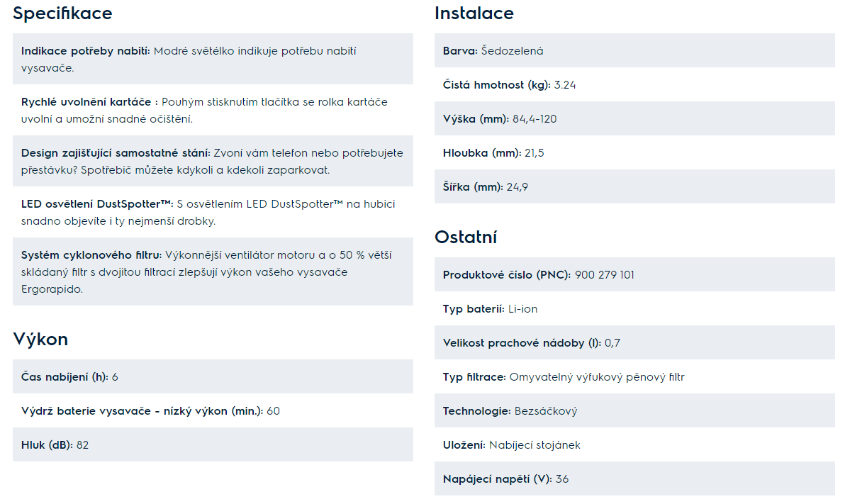Select the Výdrž baterie vysavače row
Screen dimensions: 845x504
click(213, 410)
